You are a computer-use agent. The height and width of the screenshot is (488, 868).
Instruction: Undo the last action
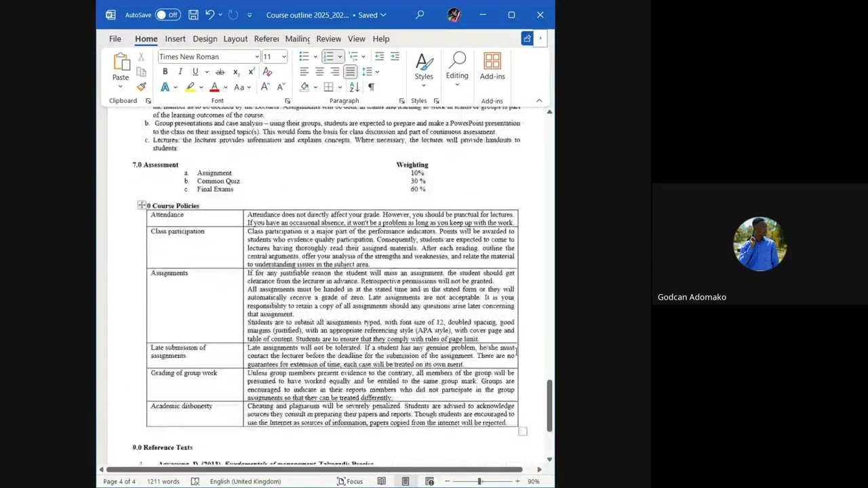210,15
